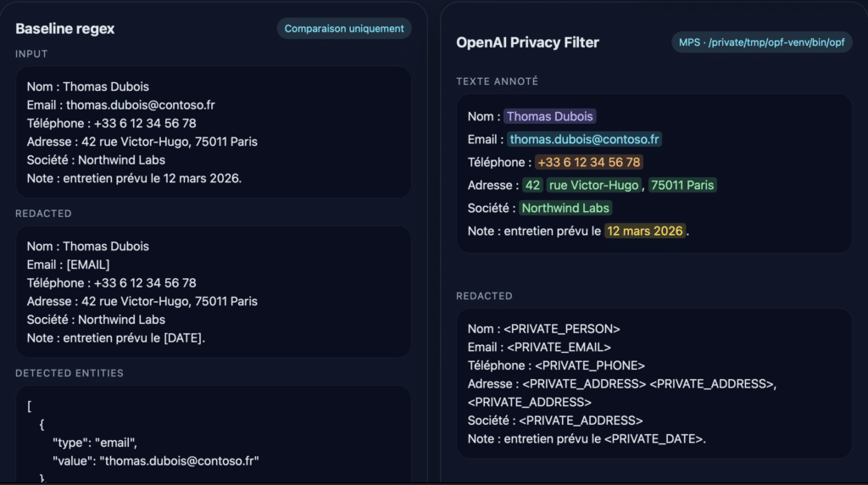Image resolution: width=868 pixels, height=485 pixels.
Task: Click the line ending with <PRIVATE_DATE>
Action: click(x=587, y=439)
